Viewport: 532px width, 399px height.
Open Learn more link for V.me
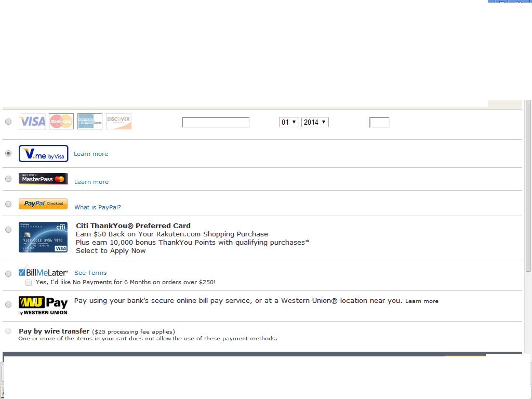pyautogui.click(x=91, y=154)
